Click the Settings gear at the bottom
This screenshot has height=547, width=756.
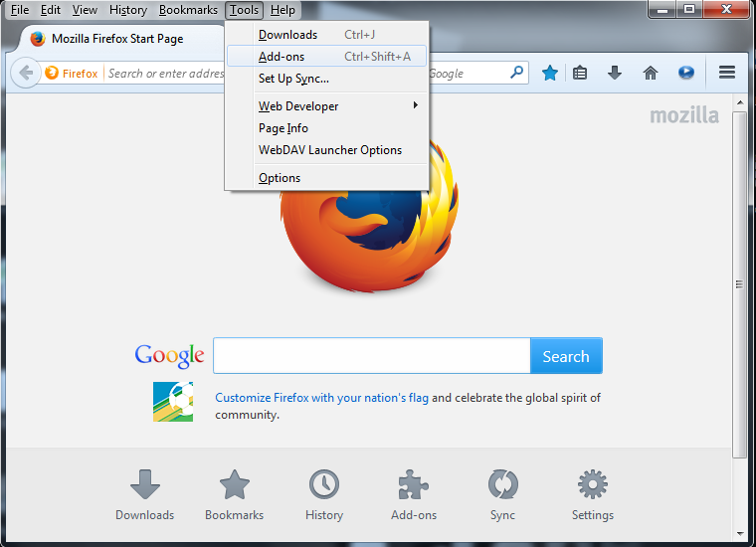592,494
